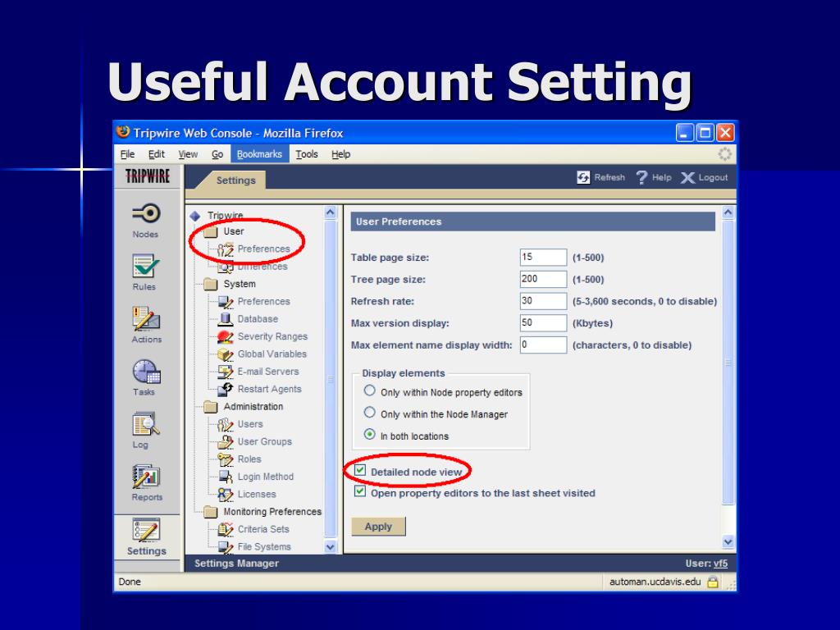Image resolution: width=840 pixels, height=630 pixels.
Task: Open the Go menu
Action: (x=217, y=154)
